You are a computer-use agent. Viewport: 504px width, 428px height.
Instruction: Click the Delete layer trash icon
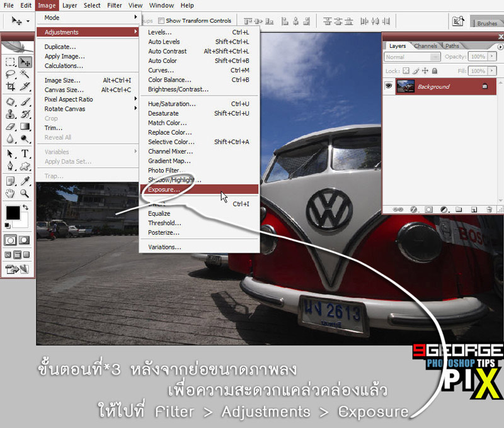click(489, 210)
